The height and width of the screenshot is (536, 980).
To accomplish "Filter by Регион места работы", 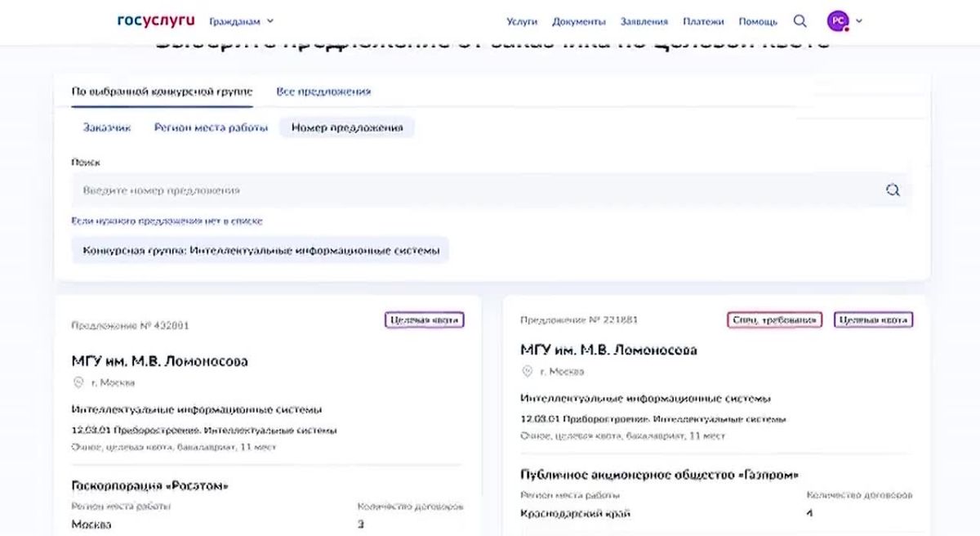I will [x=211, y=127].
